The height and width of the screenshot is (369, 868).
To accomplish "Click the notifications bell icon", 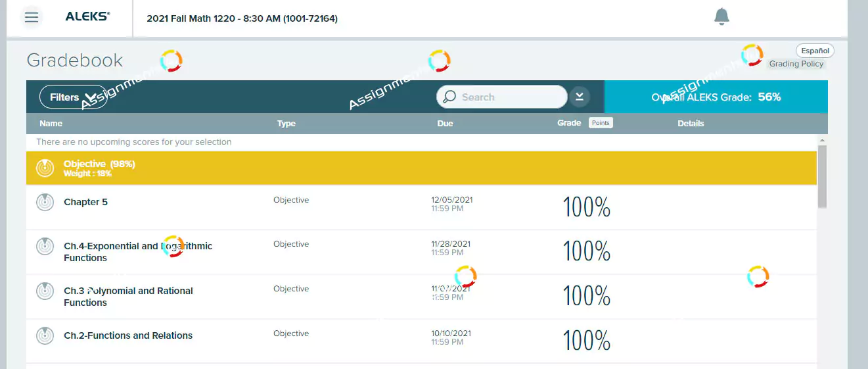I will click(721, 17).
